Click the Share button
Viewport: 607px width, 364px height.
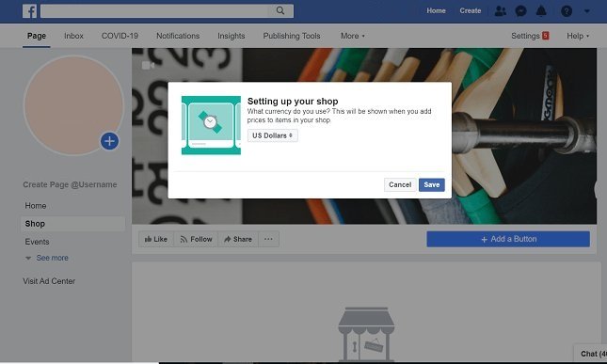[x=238, y=239]
